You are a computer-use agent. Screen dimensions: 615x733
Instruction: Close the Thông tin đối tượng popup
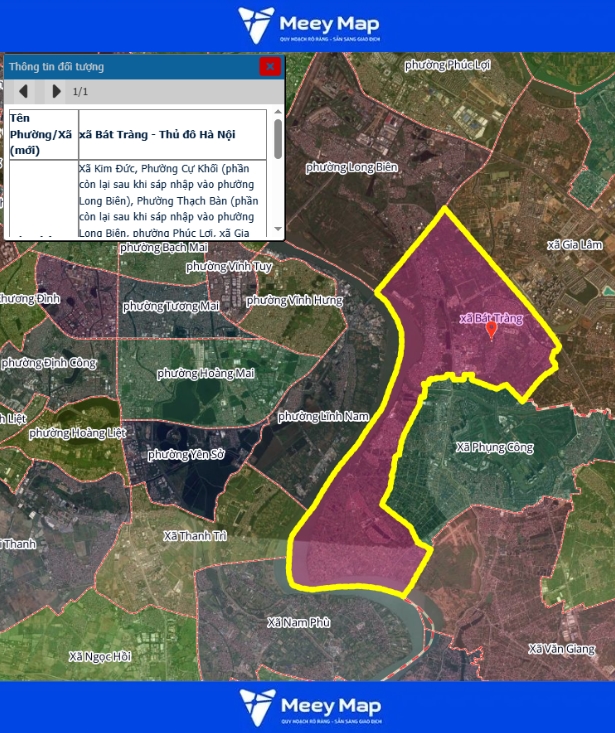click(270, 67)
